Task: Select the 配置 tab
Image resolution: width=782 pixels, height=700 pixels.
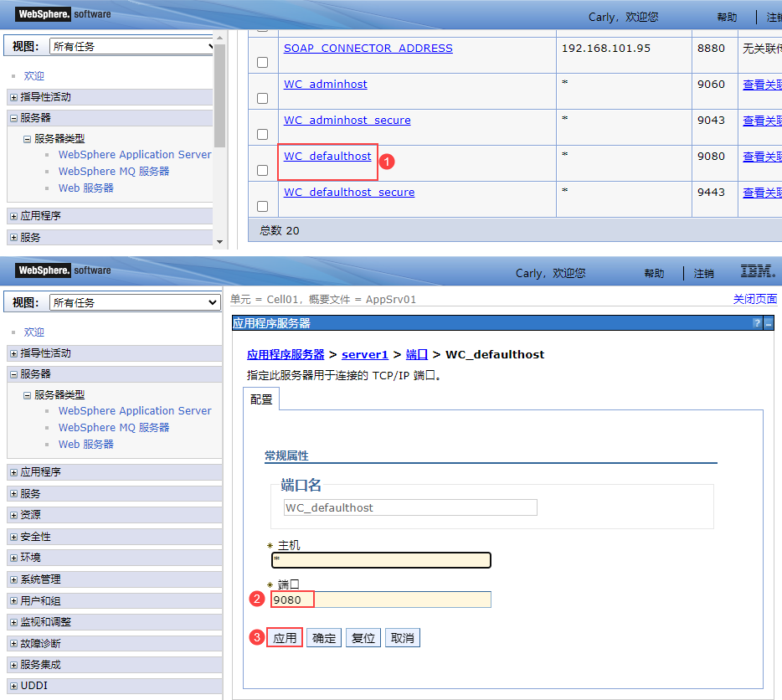Action: point(261,399)
